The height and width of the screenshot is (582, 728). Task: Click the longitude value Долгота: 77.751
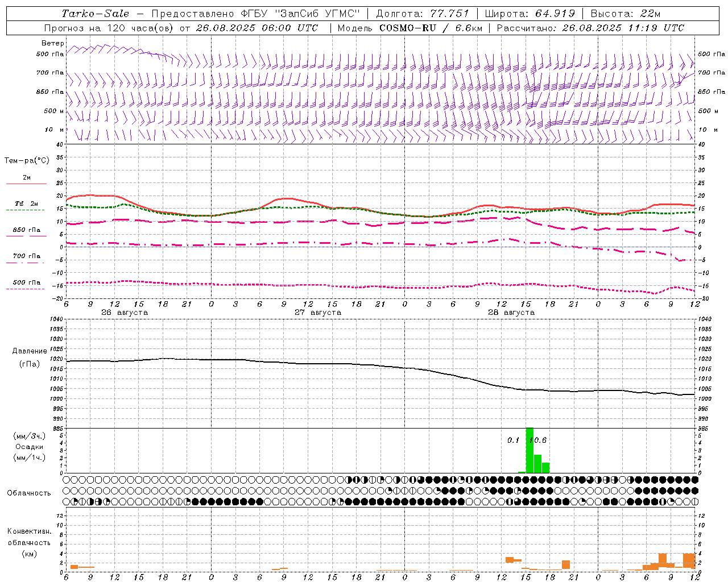coord(423,14)
